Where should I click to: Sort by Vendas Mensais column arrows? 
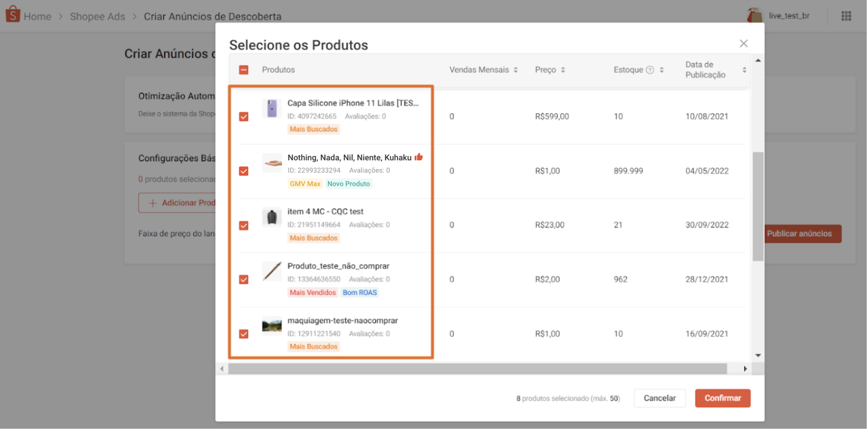coord(516,70)
